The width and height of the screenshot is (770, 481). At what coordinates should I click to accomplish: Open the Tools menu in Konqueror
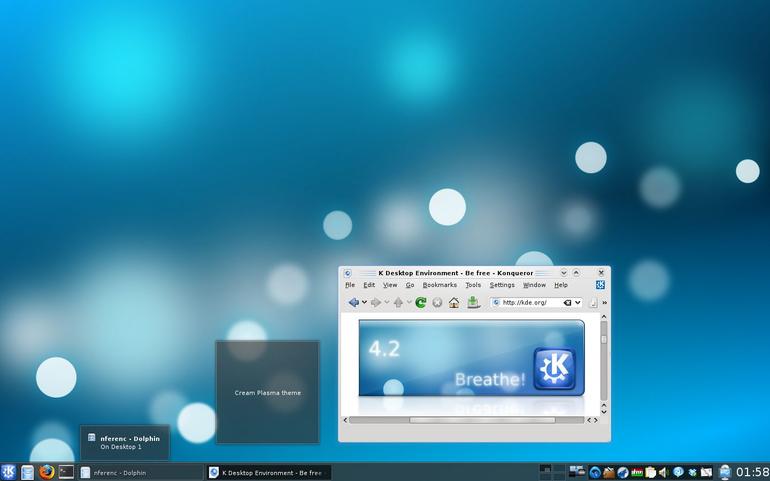click(473, 285)
